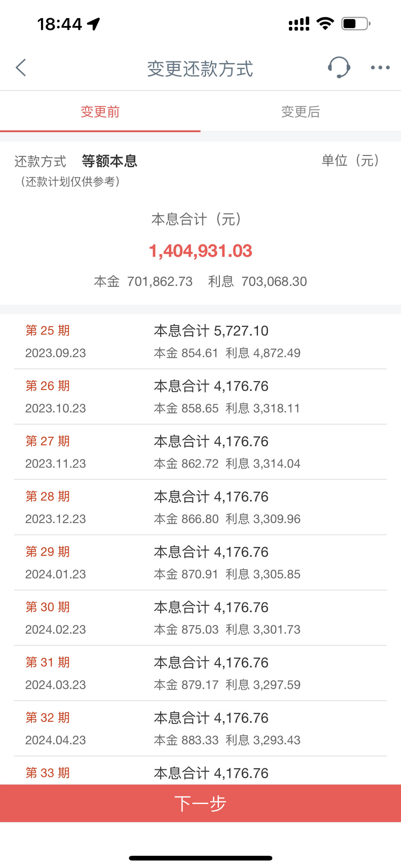Screen dimensions: 401x868
Task: Switch to the 变更后 tab
Action: (301, 111)
